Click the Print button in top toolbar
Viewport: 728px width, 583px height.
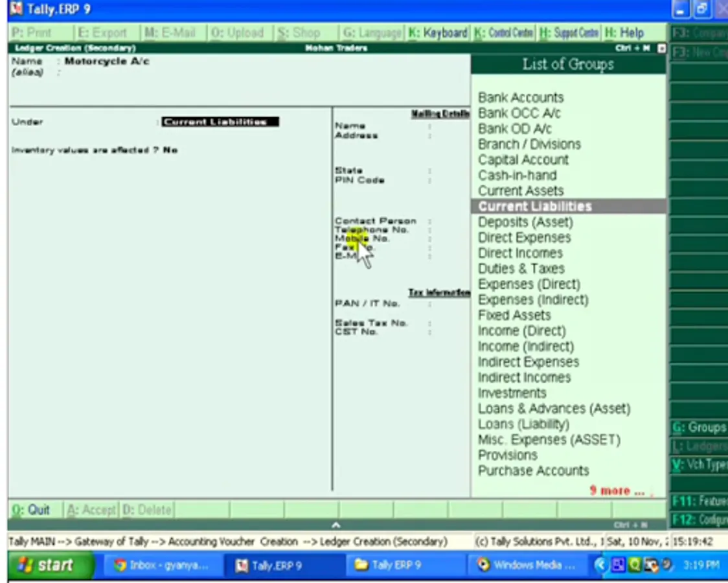[32, 32]
